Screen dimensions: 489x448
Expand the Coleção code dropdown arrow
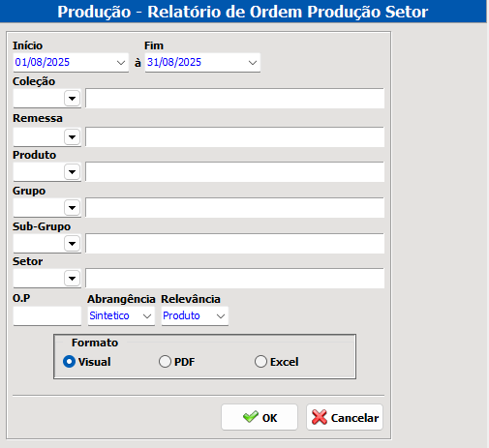point(72,98)
